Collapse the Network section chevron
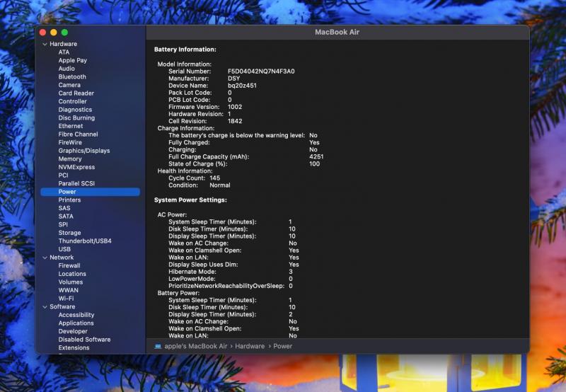 tap(45, 258)
